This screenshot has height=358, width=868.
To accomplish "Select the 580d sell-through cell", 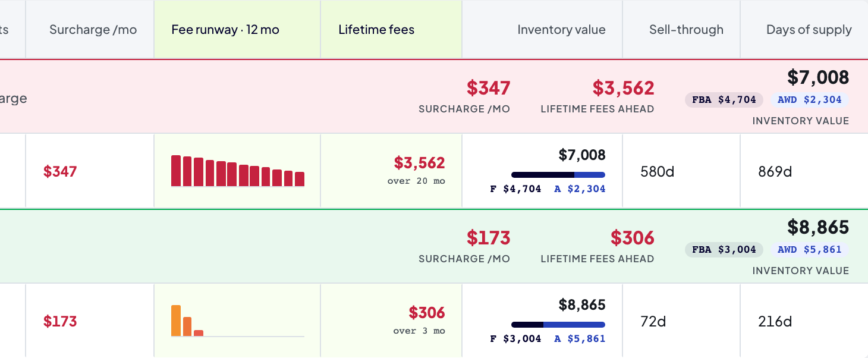I will pos(681,171).
